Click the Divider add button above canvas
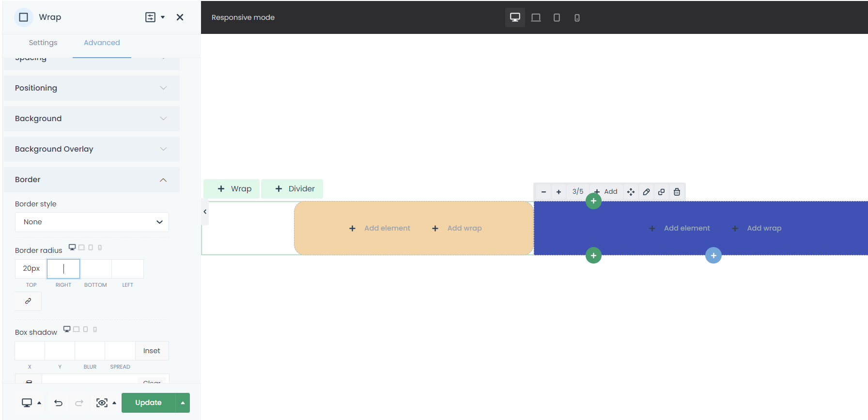868x420 pixels. pyautogui.click(x=292, y=189)
